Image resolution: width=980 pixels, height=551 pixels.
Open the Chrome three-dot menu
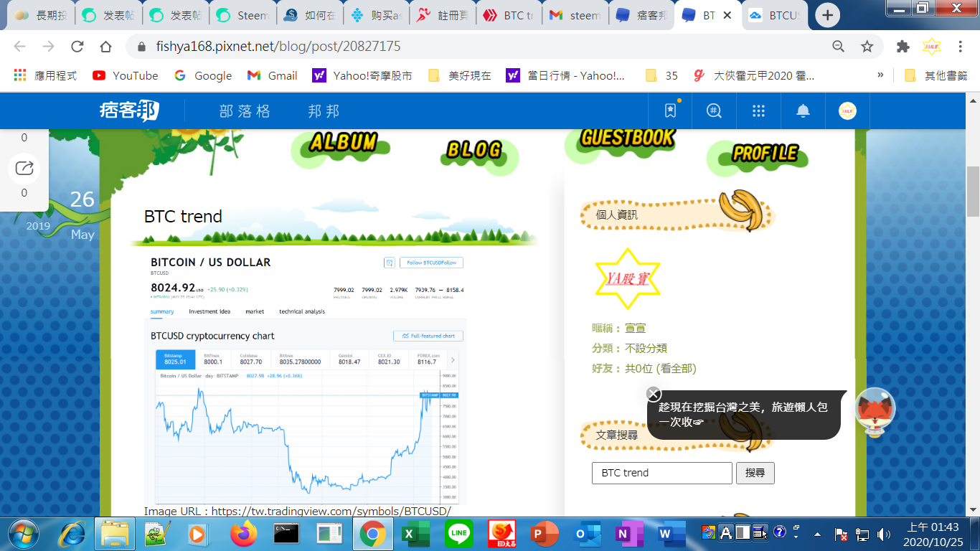960,47
